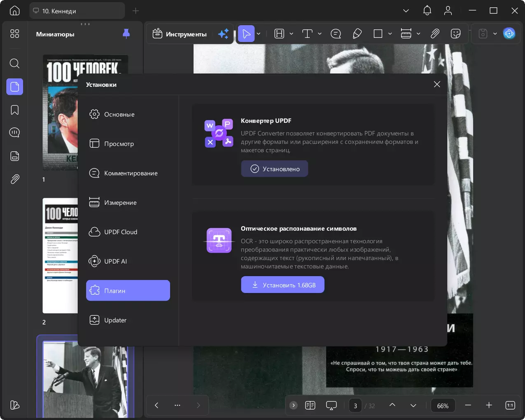This screenshot has height=420, width=525.
Task: Click the layers icon at sidebar bottom
Action: point(15,405)
